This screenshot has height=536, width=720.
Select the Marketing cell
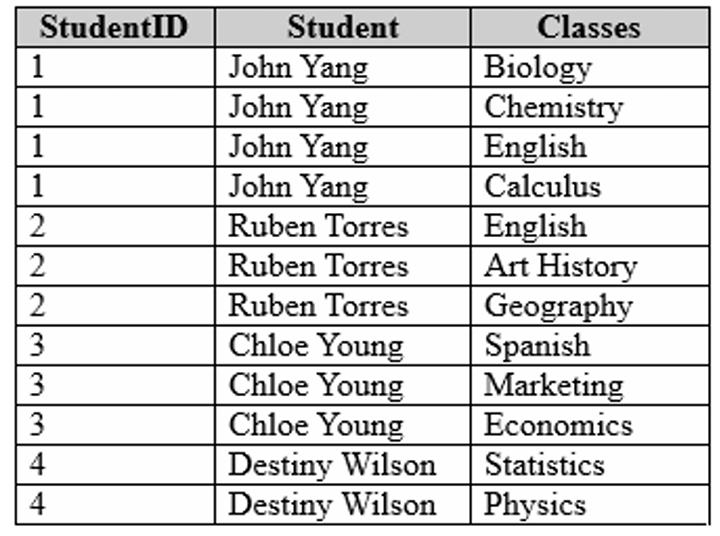click(x=553, y=385)
